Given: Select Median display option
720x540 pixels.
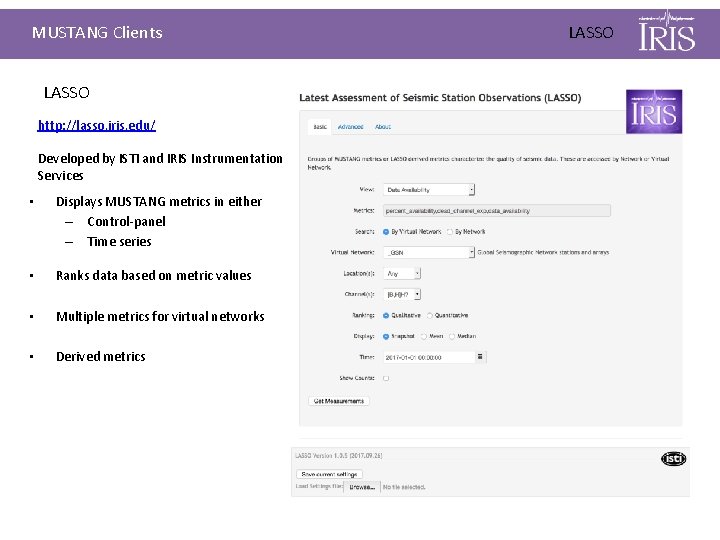Looking at the screenshot, I should tap(452, 337).
